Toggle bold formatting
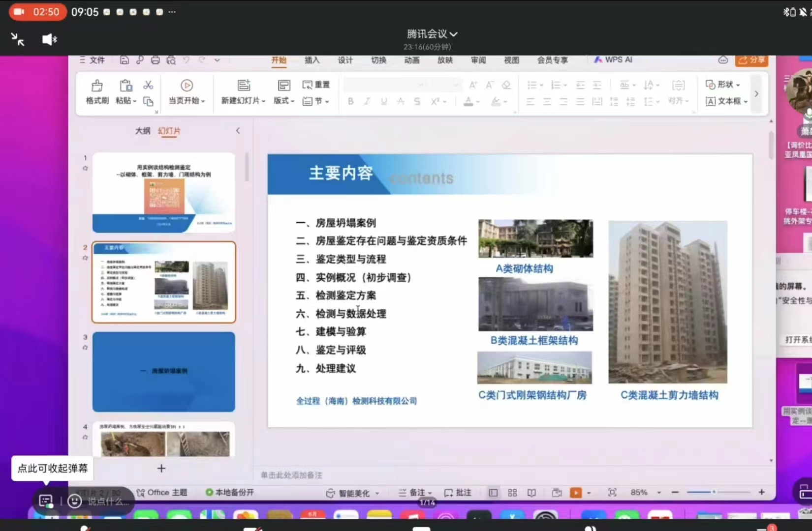This screenshot has height=531, width=812. (350, 102)
